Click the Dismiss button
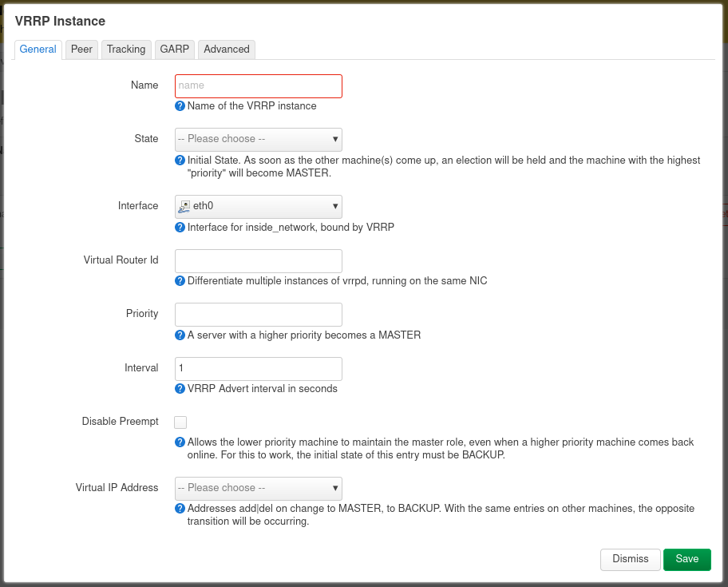 pos(630,559)
